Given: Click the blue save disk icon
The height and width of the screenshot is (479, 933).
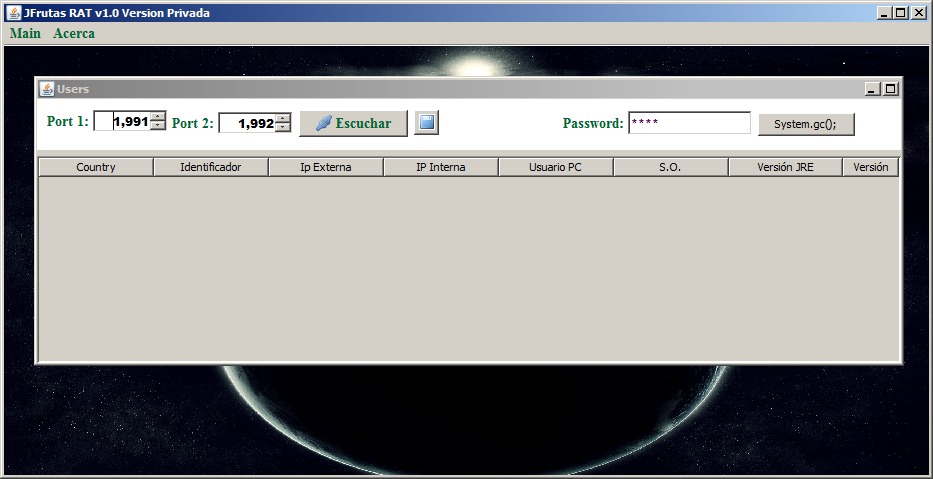Looking at the screenshot, I should (x=427, y=122).
